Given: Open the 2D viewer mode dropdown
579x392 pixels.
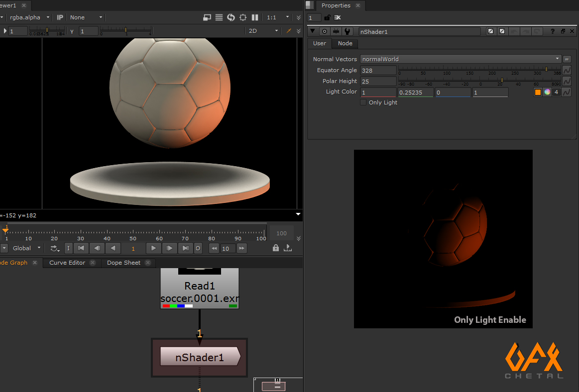Looking at the screenshot, I should [x=262, y=31].
